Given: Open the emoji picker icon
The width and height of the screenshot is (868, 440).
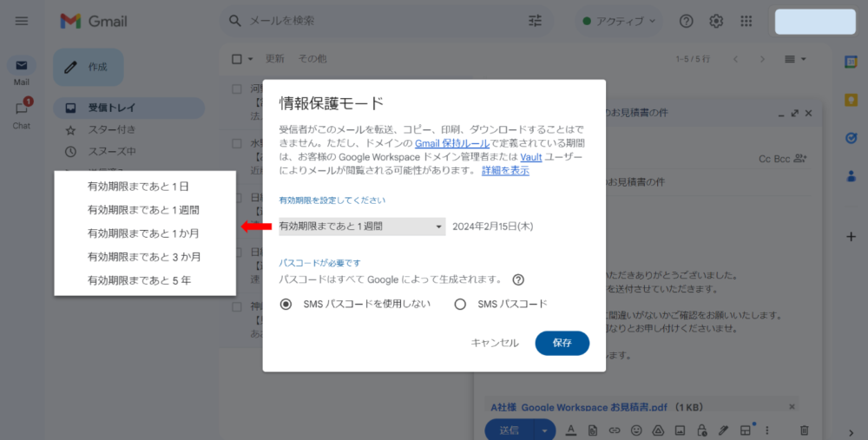Looking at the screenshot, I should coord(636,430).
